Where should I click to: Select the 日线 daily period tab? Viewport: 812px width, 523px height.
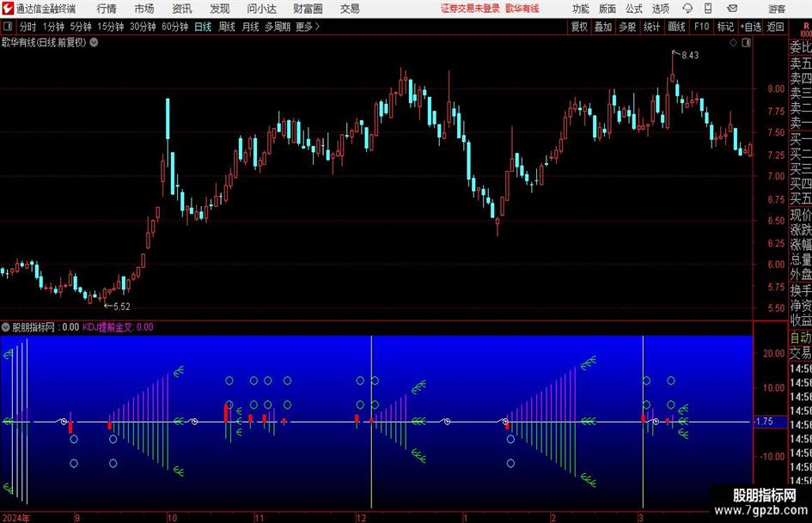203,27
